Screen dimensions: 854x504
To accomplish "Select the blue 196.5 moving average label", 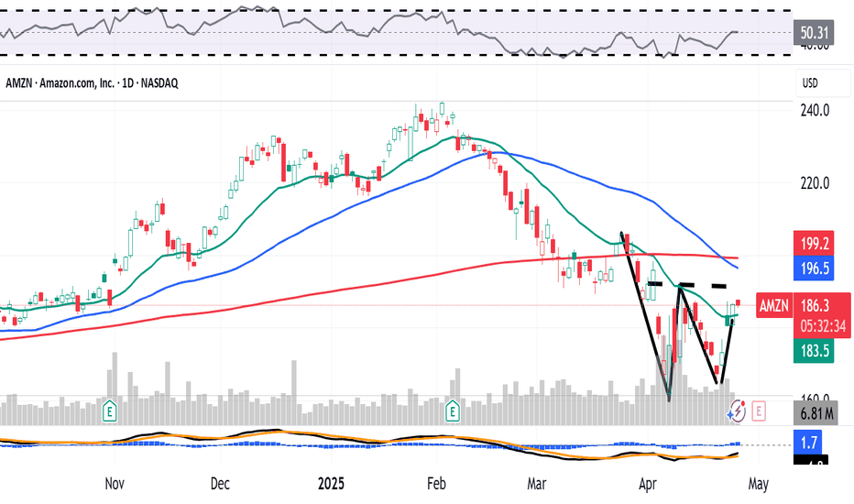I will click(x=814, y=268).
